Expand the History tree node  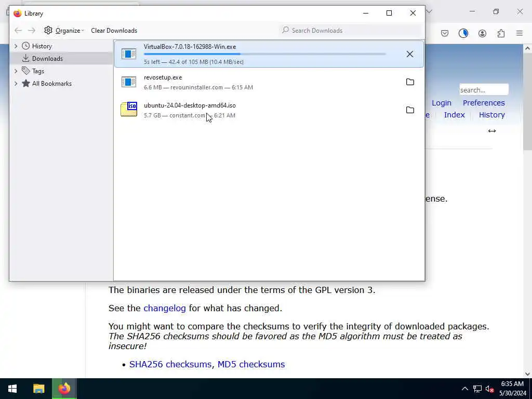(x=16, y=46)
